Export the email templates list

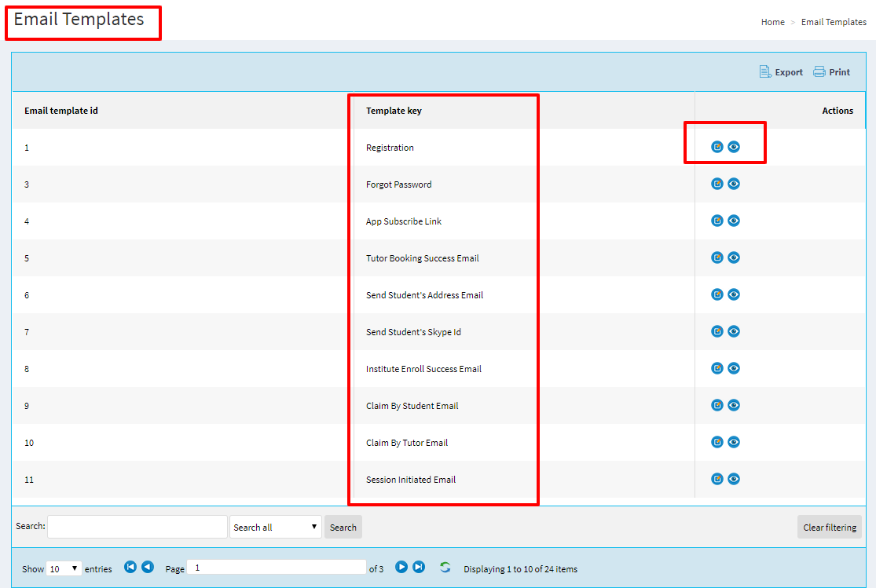point(781,72)
